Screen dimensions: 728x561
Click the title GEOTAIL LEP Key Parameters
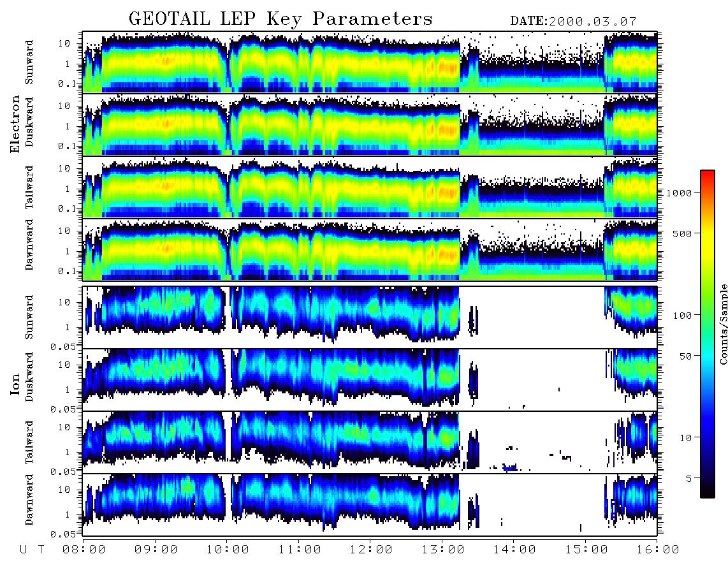click(x=280, y=19)
